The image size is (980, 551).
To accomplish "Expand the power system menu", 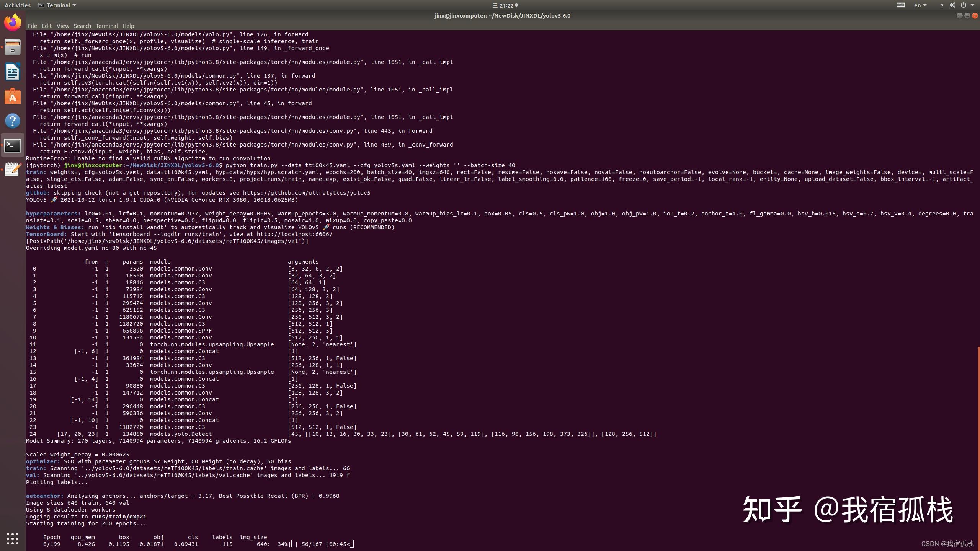I will tap(966, 5).
